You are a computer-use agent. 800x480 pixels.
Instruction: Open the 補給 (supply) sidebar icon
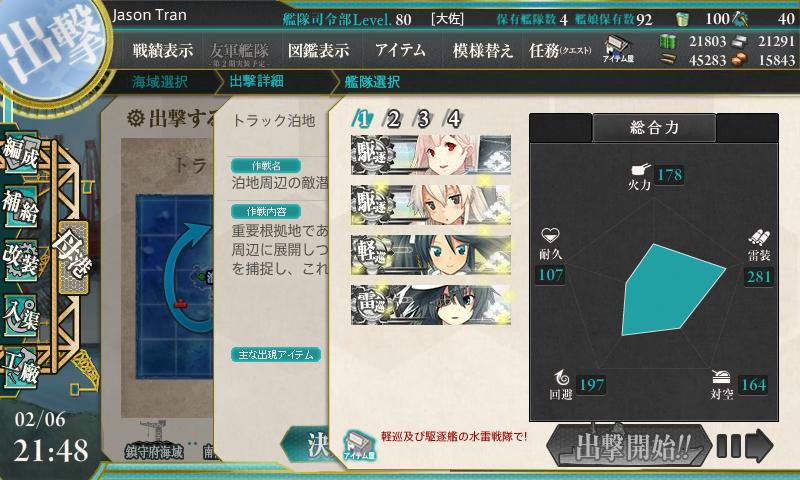click(21, 206)
